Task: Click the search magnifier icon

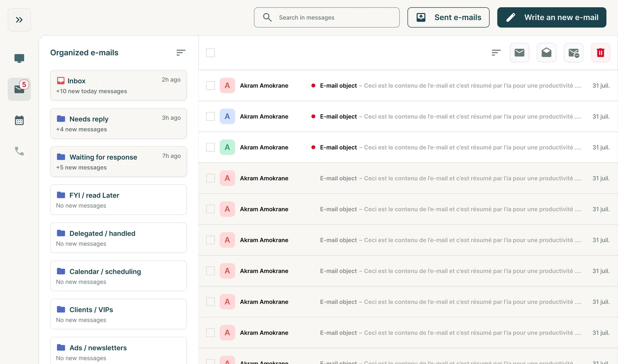Action: [x=267, y=17]
